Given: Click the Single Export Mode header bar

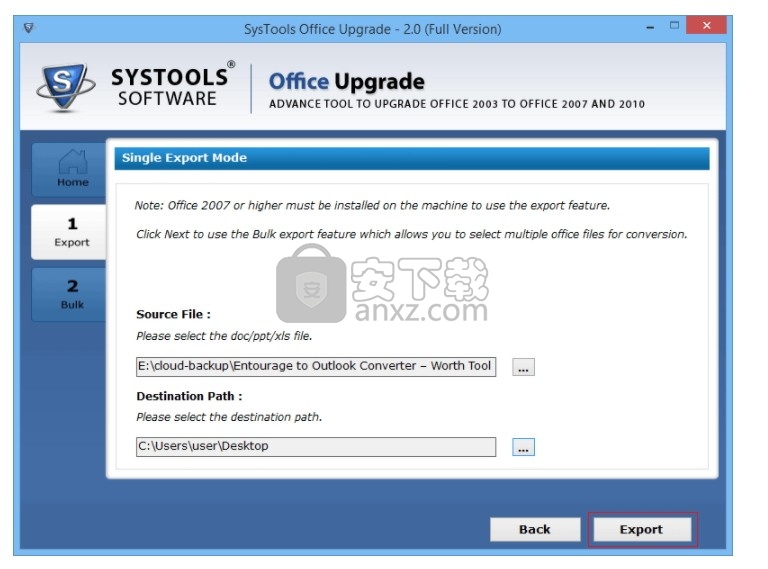Looking at the screenshot, I should click(x=411, y=158).
